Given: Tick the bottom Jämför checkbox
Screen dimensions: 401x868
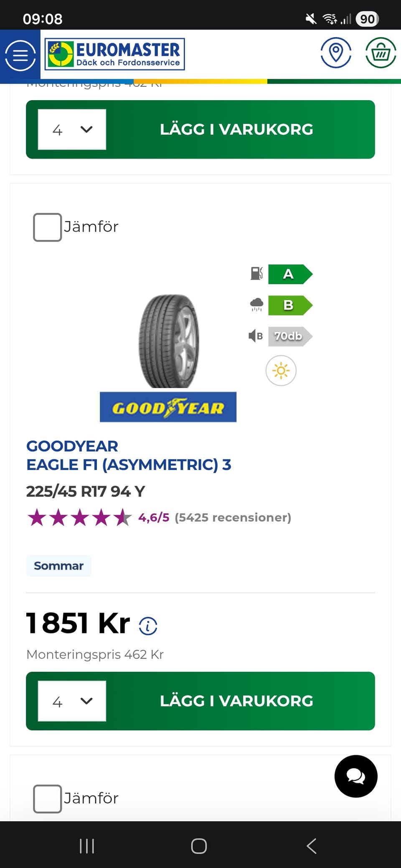Looking at the screenshot, I should (x=48, y=799).
